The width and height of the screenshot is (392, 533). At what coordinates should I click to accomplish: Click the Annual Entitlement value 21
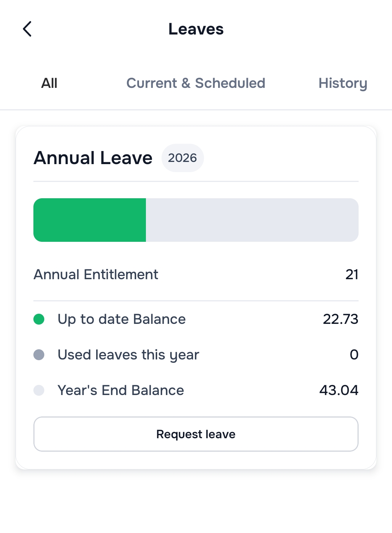point(352,274)
